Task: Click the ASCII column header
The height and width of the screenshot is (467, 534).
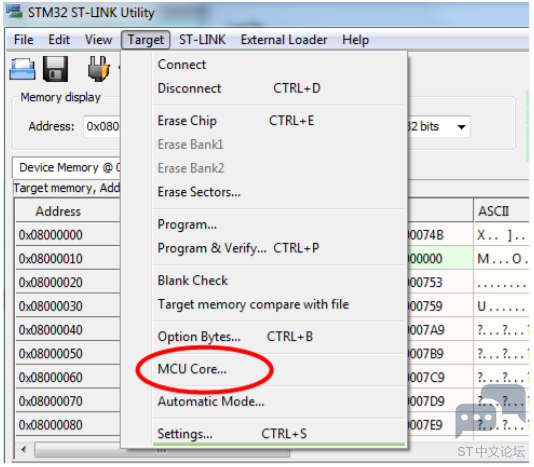Action: tap(501, 212)
